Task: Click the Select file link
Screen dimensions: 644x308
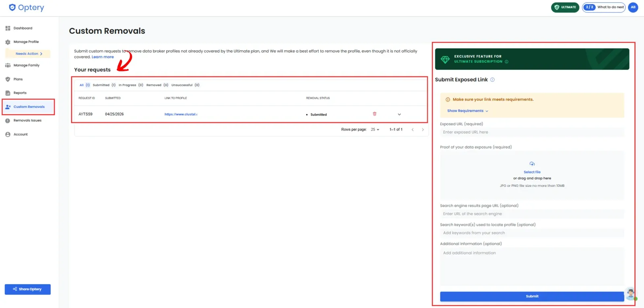Action: point(532,172)
